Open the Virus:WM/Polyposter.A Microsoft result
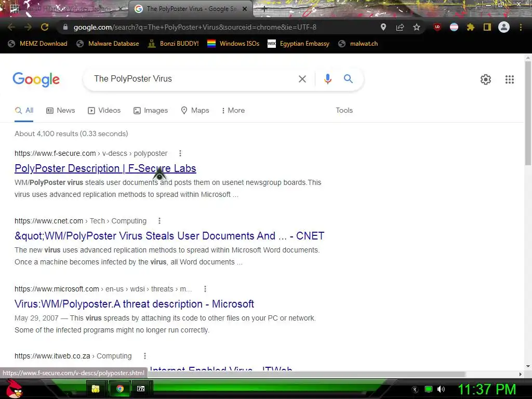 [x=134, y=304]
